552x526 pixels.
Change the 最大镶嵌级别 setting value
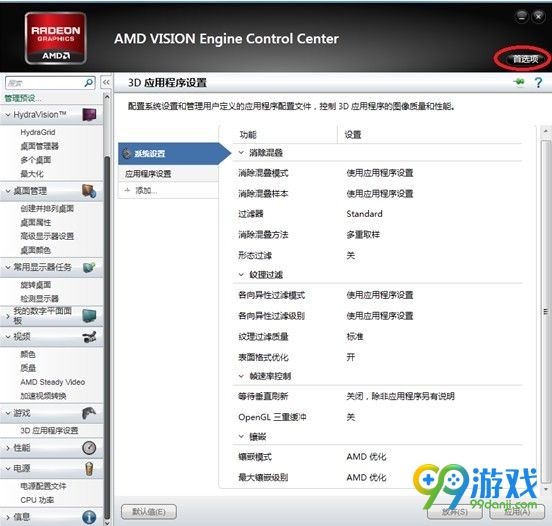click(366, 477)
